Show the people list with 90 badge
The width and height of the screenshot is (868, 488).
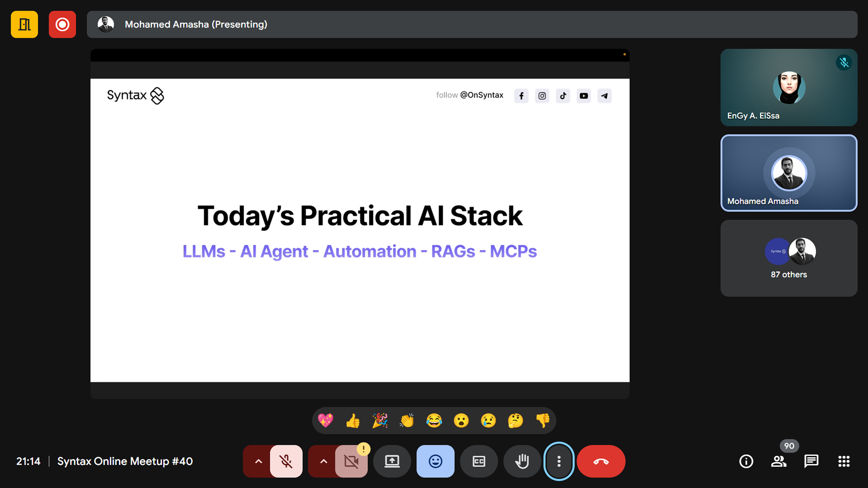coord(779,461)
